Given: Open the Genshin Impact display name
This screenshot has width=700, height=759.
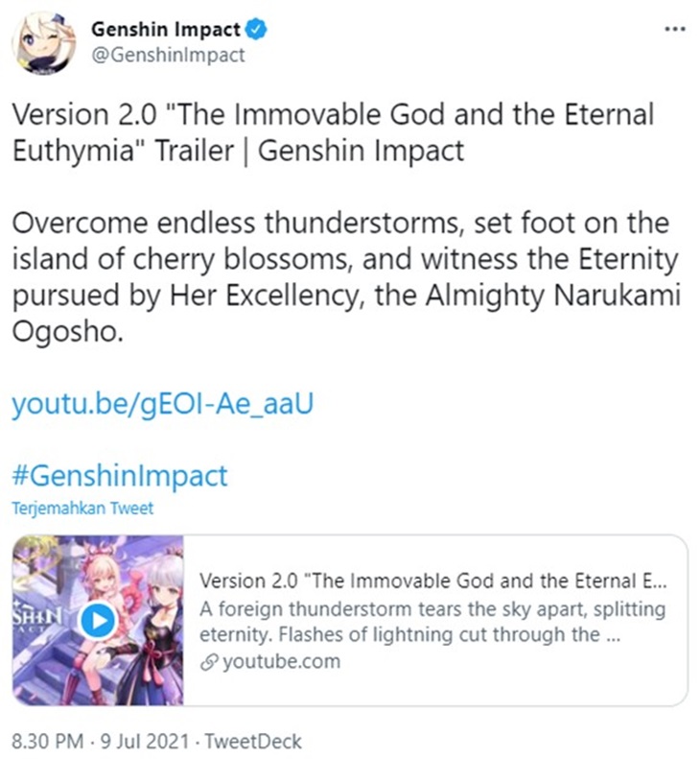Looking at the screenshot, I should [x=166, y=30].
